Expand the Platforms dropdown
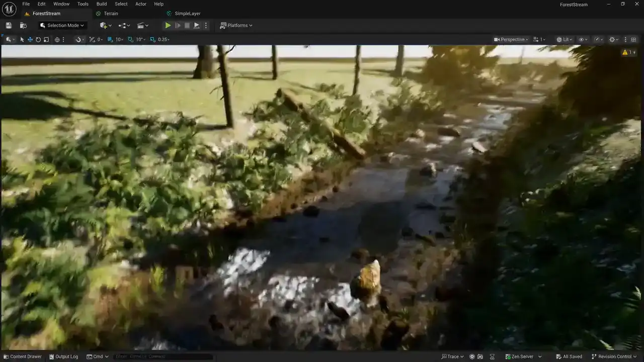This screenshot has height=362, width=644. (236, 26)
